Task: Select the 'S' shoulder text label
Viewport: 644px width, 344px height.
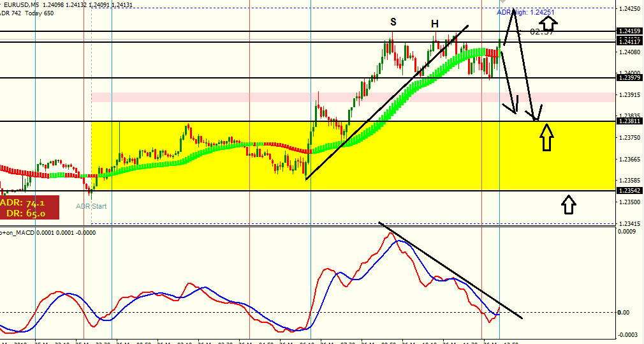Action: point(393,22)
